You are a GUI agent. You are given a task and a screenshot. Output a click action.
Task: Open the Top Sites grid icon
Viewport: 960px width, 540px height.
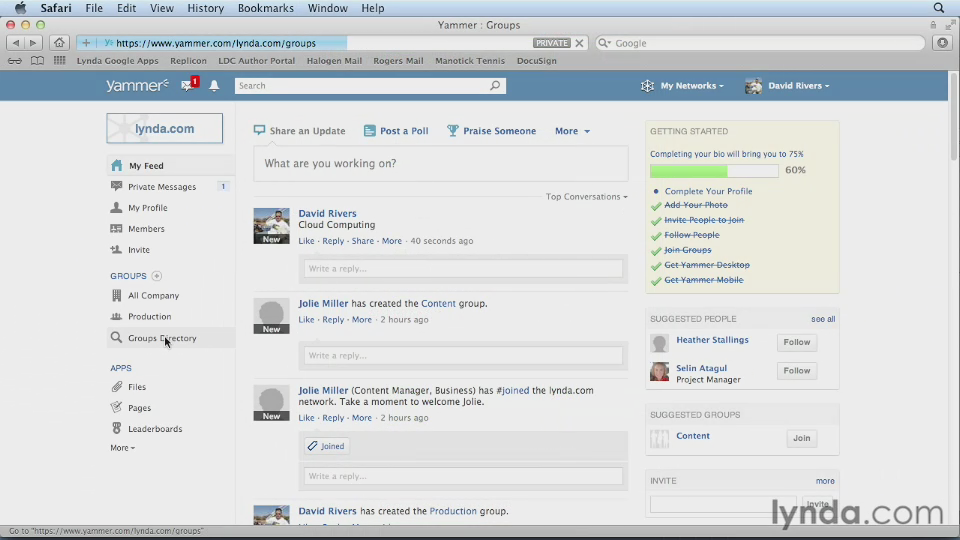(59, 61)
